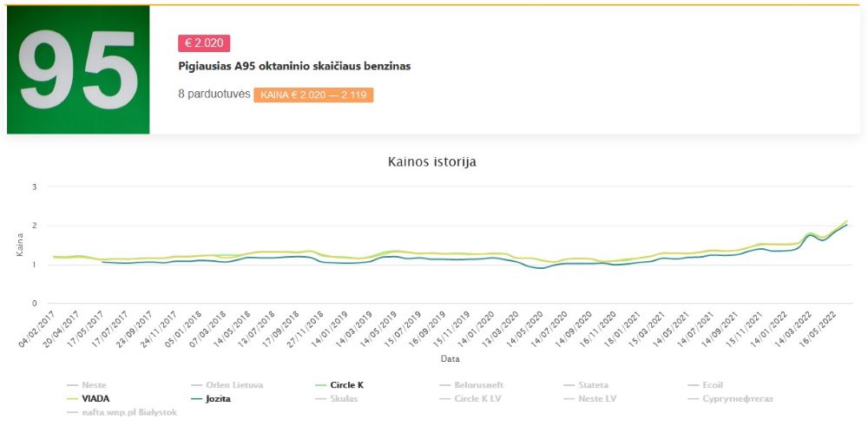Click the 8 parduotuvės text
Image resolution: width=868 pixels, height=426 pixels.
(214, 94)
